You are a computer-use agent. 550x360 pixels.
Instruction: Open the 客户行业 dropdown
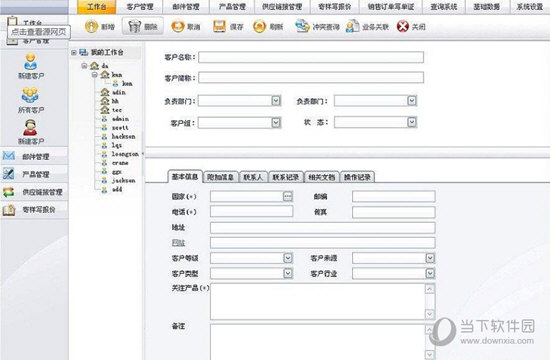point(430,273)
